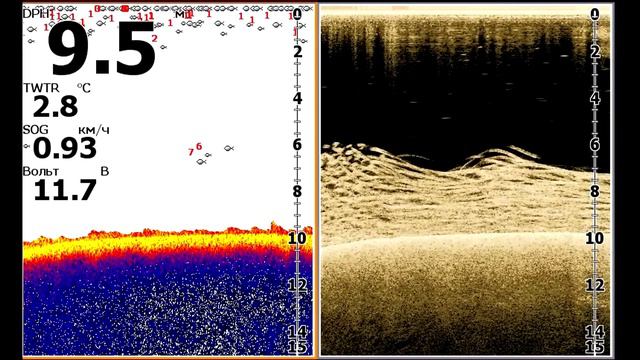Image resolution: width=640 pixels, height=360 pixels.
Task: Click the Вольт voltage label
Action: click(x=41, y=172)
